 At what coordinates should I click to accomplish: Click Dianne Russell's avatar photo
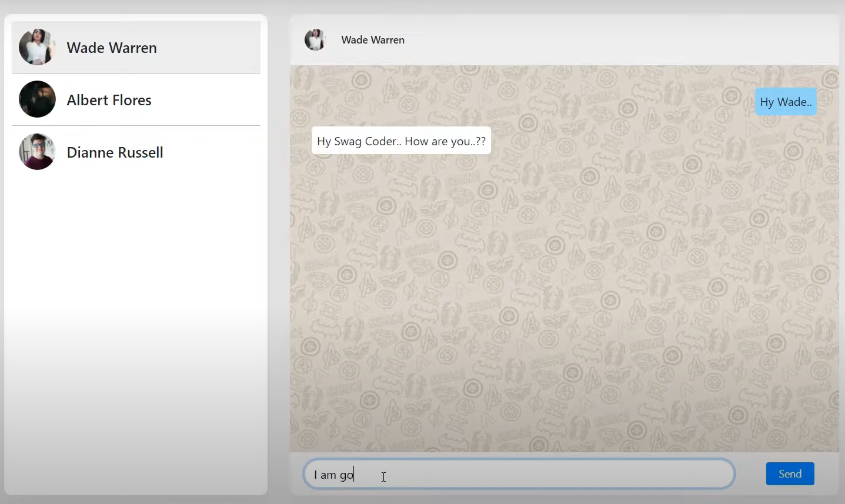(37, 151)
